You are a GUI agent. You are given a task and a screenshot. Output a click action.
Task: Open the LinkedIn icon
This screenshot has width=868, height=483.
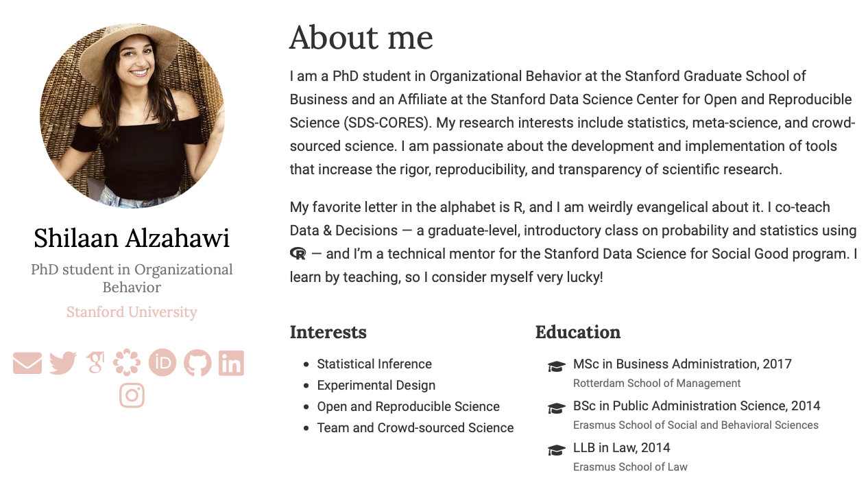231,363
